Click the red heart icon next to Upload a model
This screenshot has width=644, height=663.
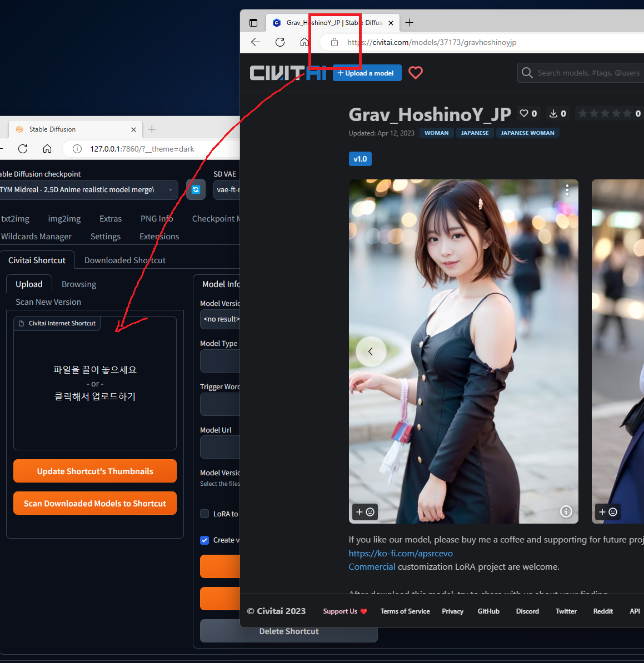tap(416, 73)
